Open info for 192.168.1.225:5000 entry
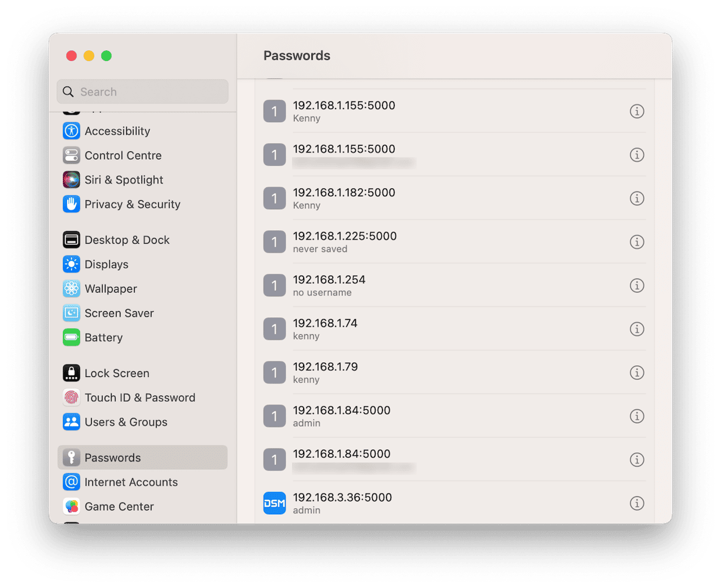Screen dimensions: 721x588 636,242
